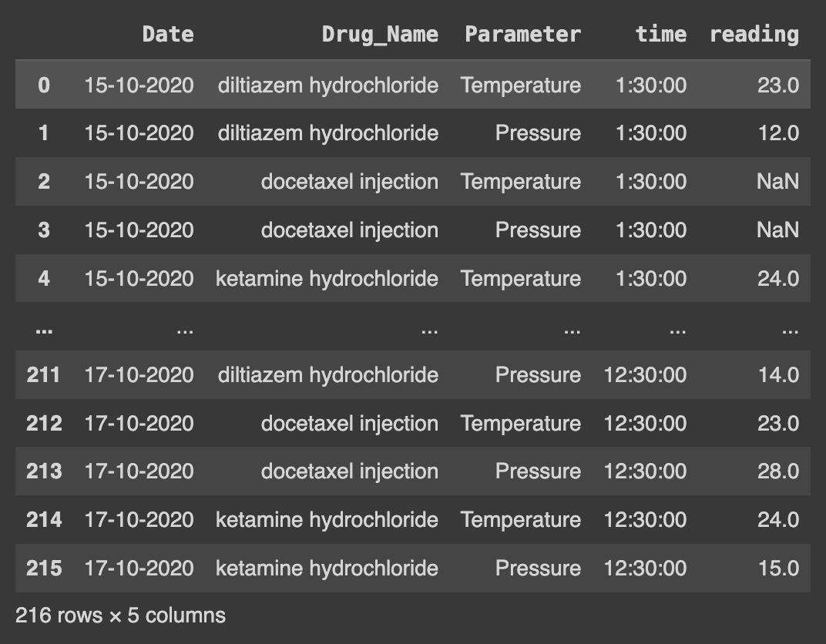Click the Date column header
Screen dimensions: 826x644
coord(167,34)
